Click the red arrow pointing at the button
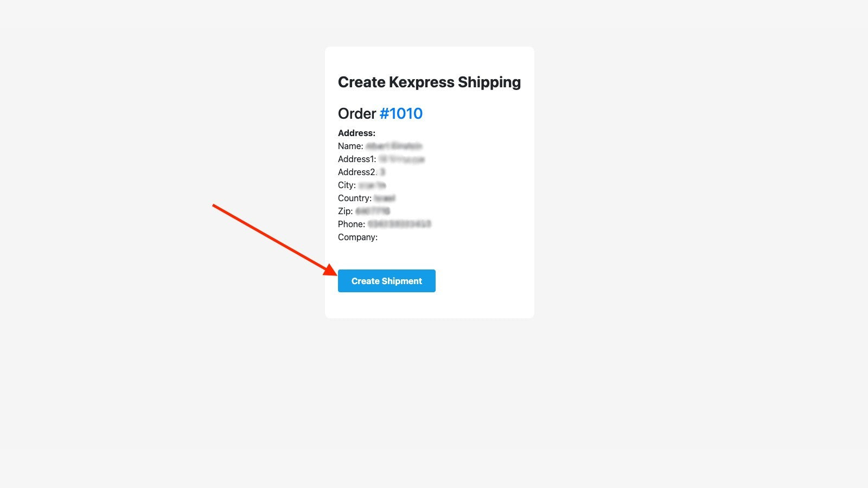 coord(271,239)
